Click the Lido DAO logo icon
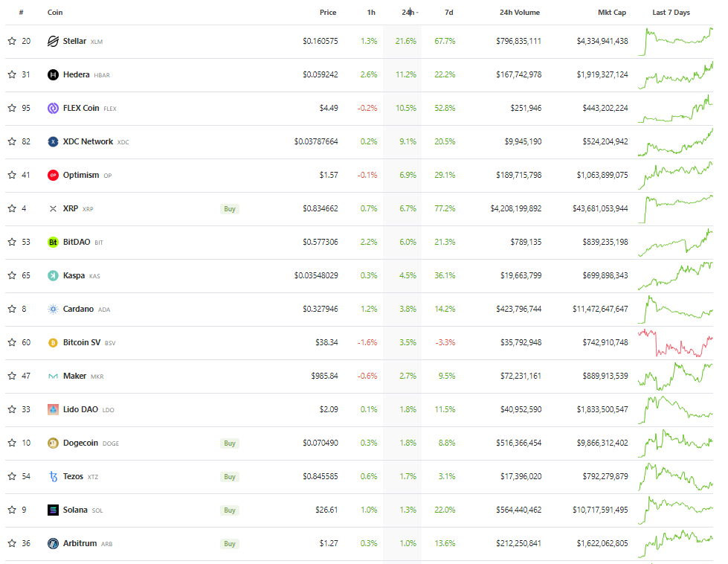This screenshot has width=728, height=564. pos(53,409)
